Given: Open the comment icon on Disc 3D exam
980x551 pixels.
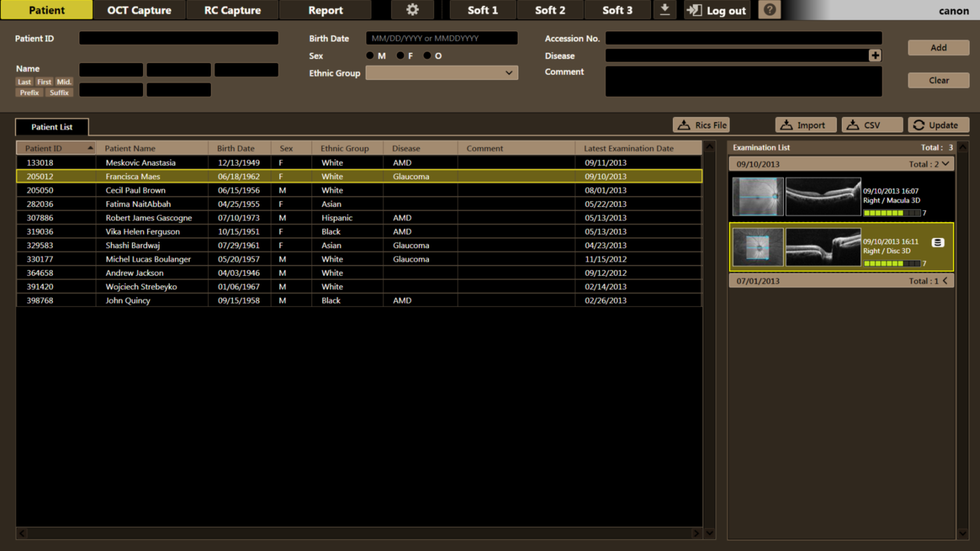Looking at the screenshot, I should (x=938, y=243).
